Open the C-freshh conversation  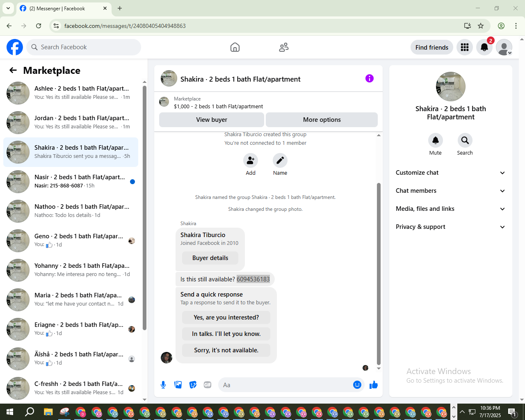click(71, 388)
